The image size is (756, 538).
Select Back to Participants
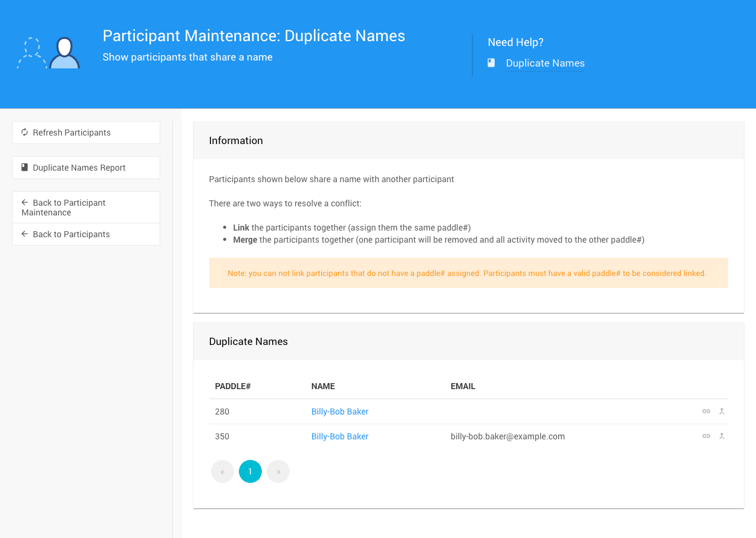click(86, 234)
